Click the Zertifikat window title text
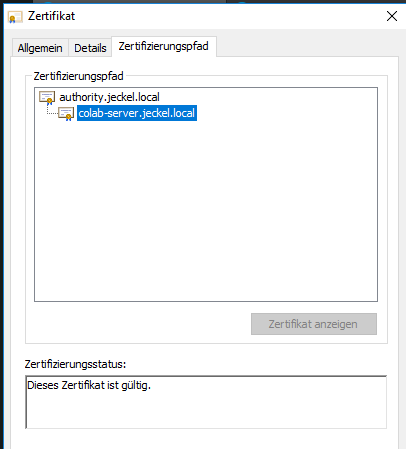This screenshot has height=449, width=406. pos(51,16)
